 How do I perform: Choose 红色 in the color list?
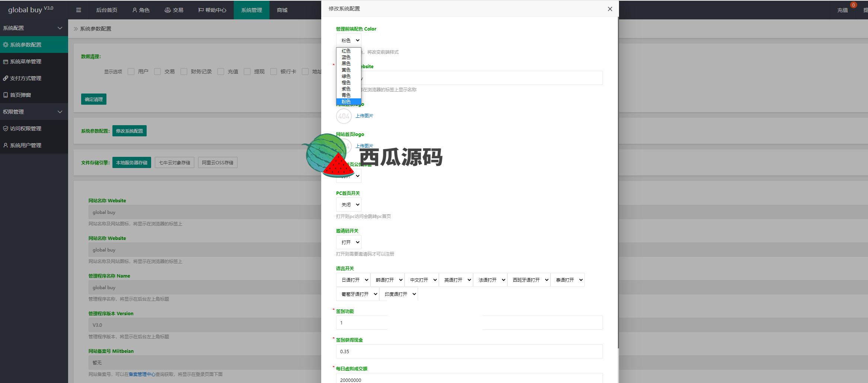tap(349, 51)
